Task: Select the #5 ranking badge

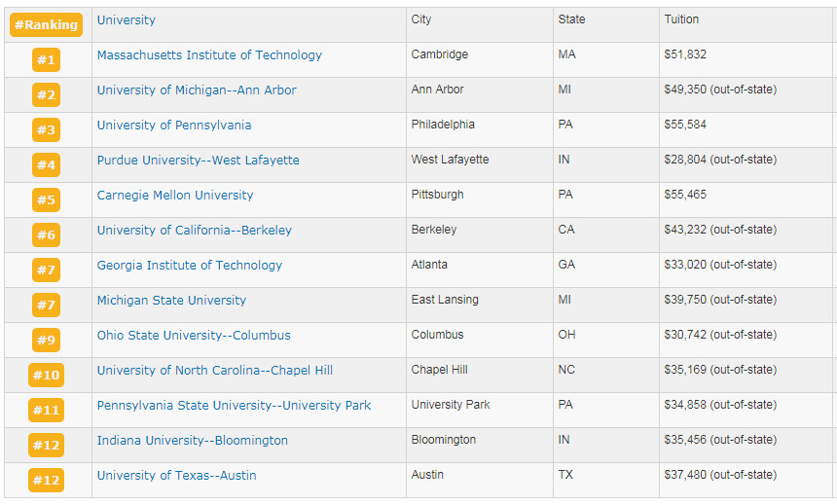Action: point(46,200)
